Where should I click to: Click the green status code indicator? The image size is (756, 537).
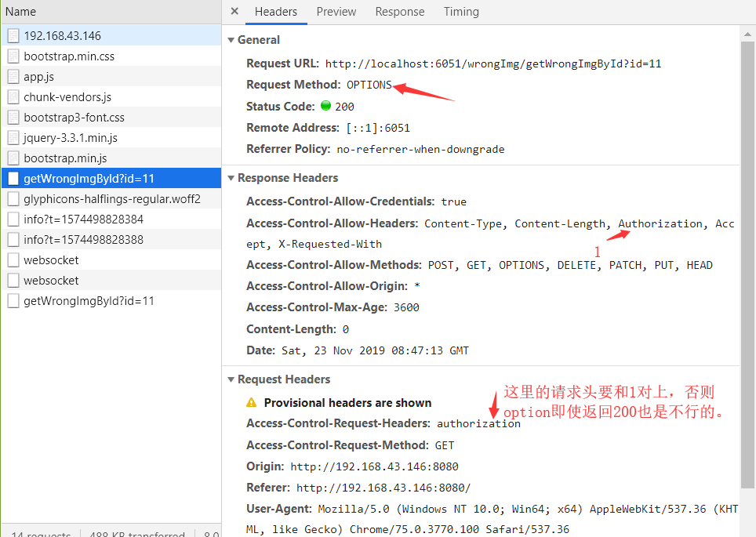click(x=325, y=106)
